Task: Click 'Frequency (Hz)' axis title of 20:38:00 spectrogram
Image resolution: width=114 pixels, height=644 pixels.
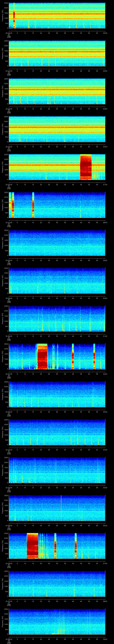Action: pyautogui.click(x=3, y=622)
